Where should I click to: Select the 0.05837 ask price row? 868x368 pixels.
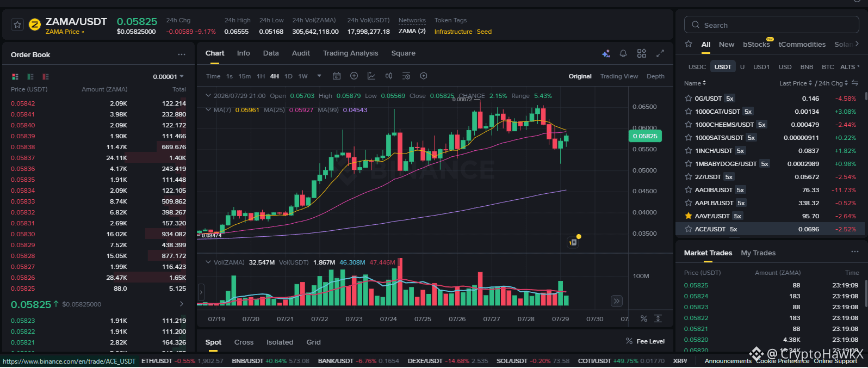tap(98, 158)
